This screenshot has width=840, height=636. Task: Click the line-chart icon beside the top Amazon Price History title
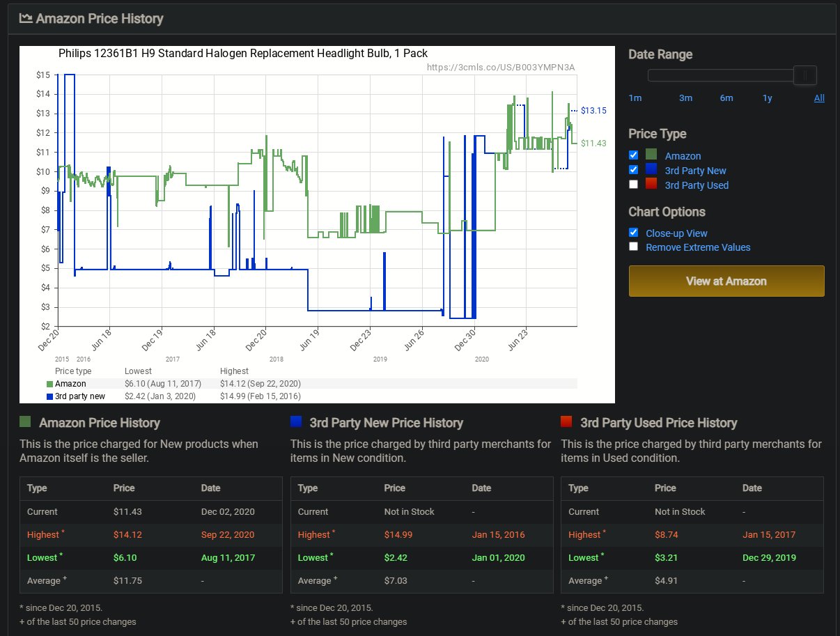(26, 18)
